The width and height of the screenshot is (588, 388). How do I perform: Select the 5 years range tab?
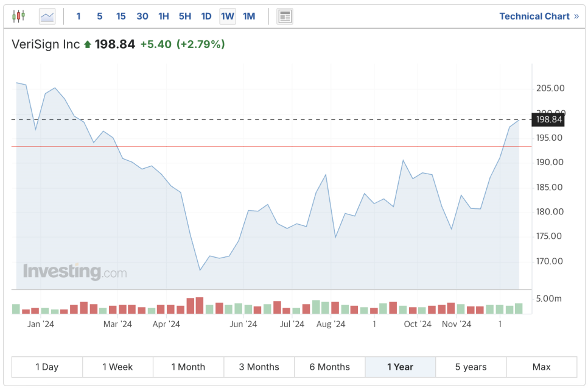point(471,367)
